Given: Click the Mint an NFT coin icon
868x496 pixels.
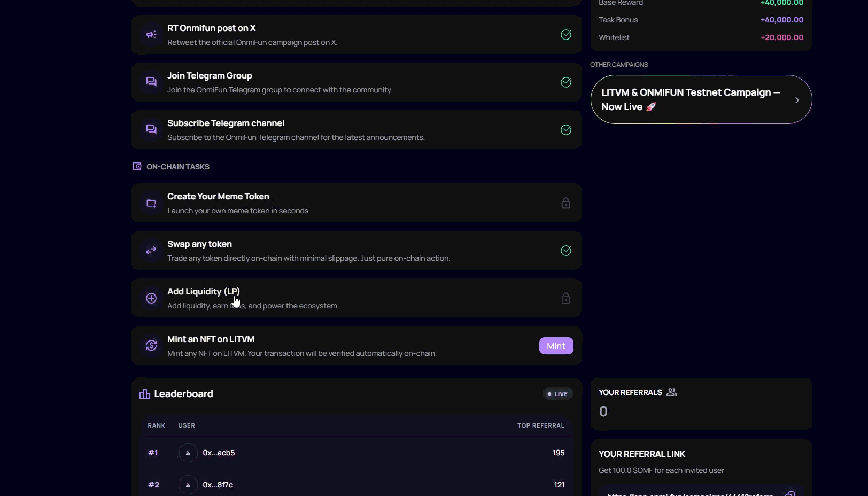Looking at the screenshot, I should 151,346.
